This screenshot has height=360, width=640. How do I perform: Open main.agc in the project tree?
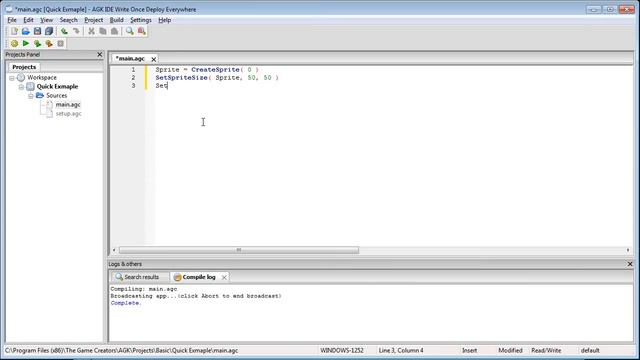pos(68,104)
